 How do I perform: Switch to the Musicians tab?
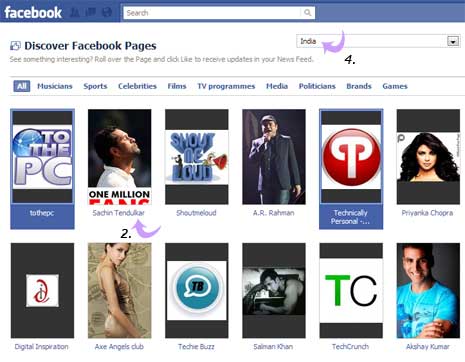(x=55, y=86)
